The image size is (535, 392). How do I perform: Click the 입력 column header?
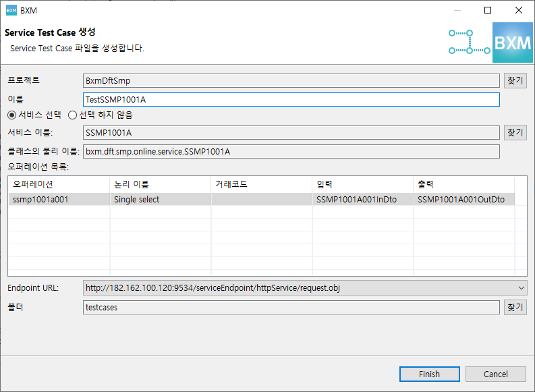coord(362,184)
